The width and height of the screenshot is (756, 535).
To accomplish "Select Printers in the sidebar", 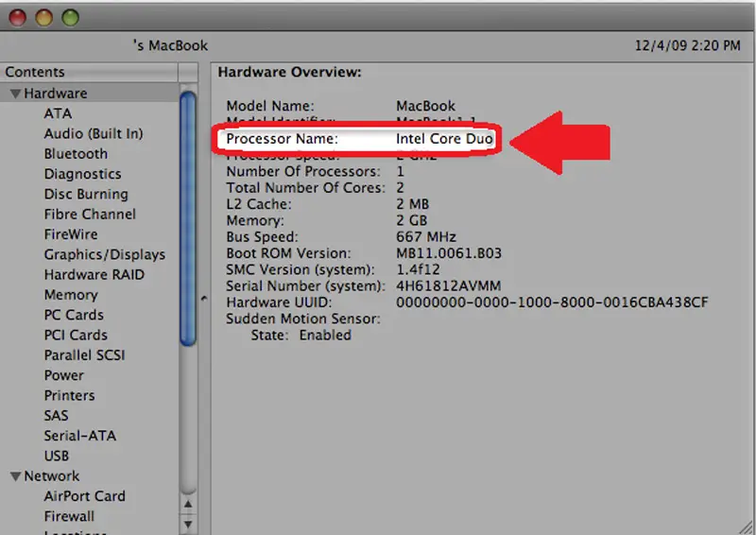I will click(x=69, y=396).
